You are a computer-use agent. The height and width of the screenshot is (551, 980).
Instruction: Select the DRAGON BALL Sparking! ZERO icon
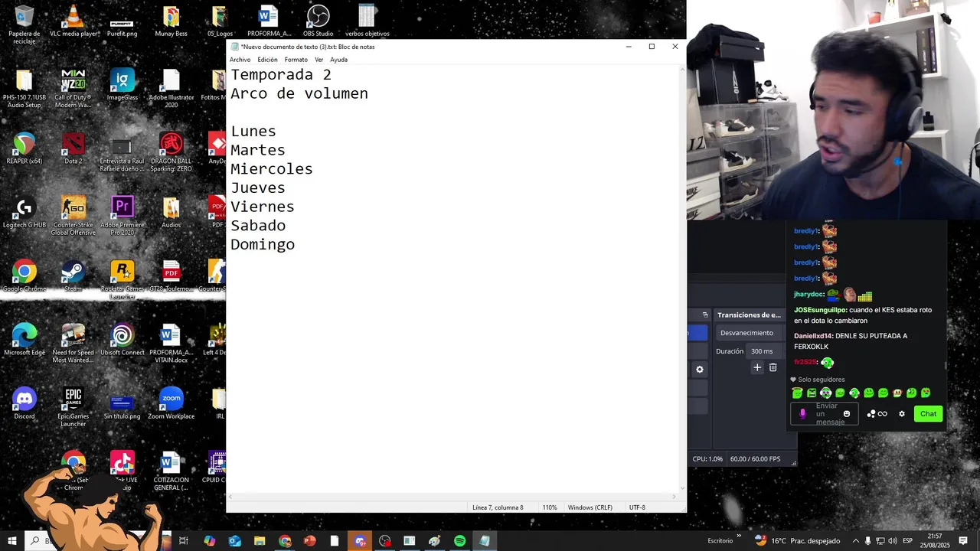(x=171, y=152)
